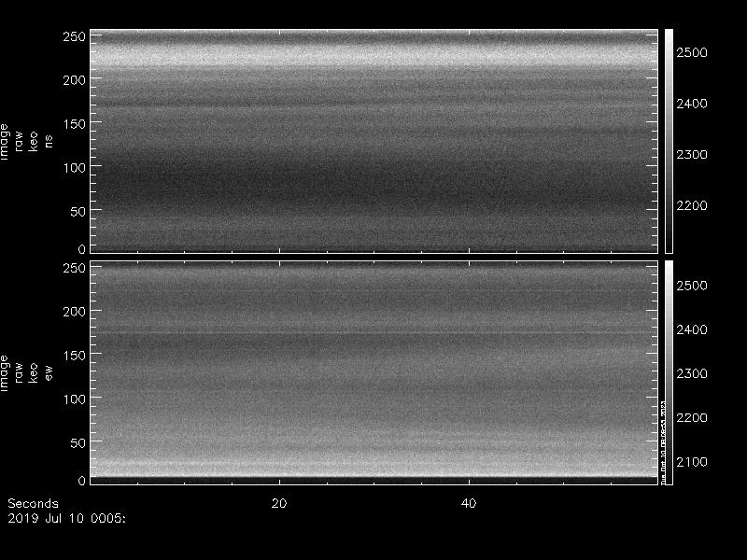The height and width of the screenshot is (560, 747).
Task: Click the top keogram ns image plot
Action: (x=374, y=141)
